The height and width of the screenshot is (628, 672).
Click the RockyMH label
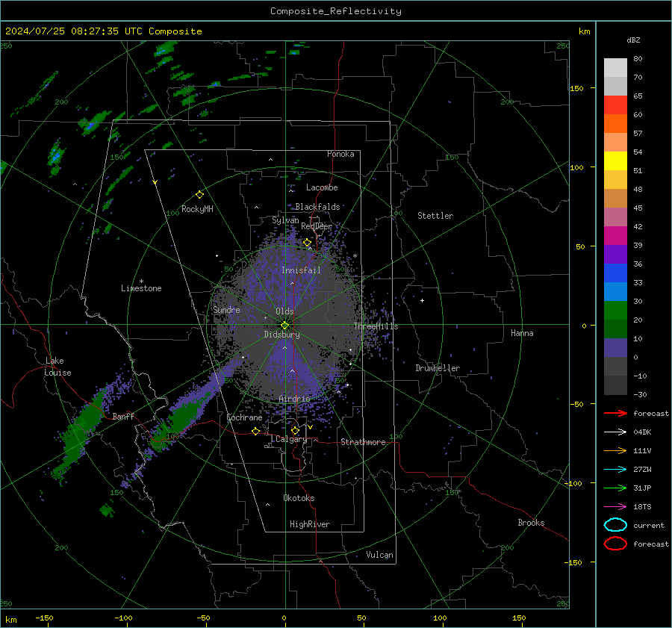point(197,209)
